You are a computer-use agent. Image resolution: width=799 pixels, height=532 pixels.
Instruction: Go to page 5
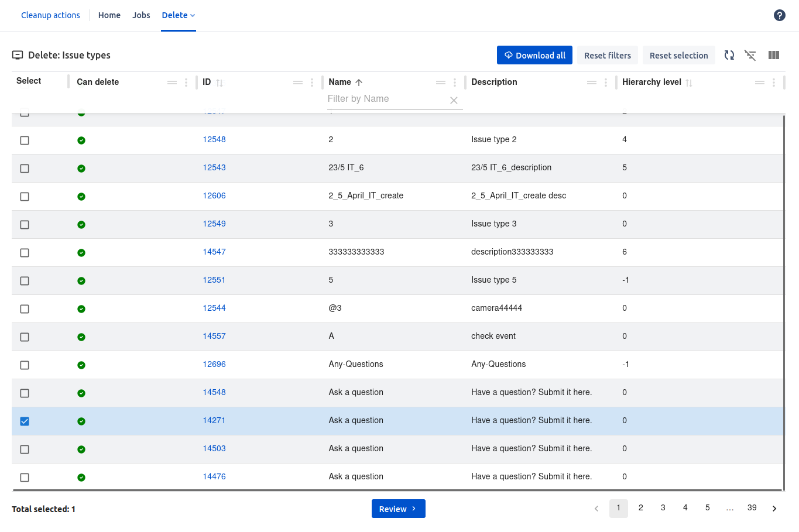[x=708, y=508]
